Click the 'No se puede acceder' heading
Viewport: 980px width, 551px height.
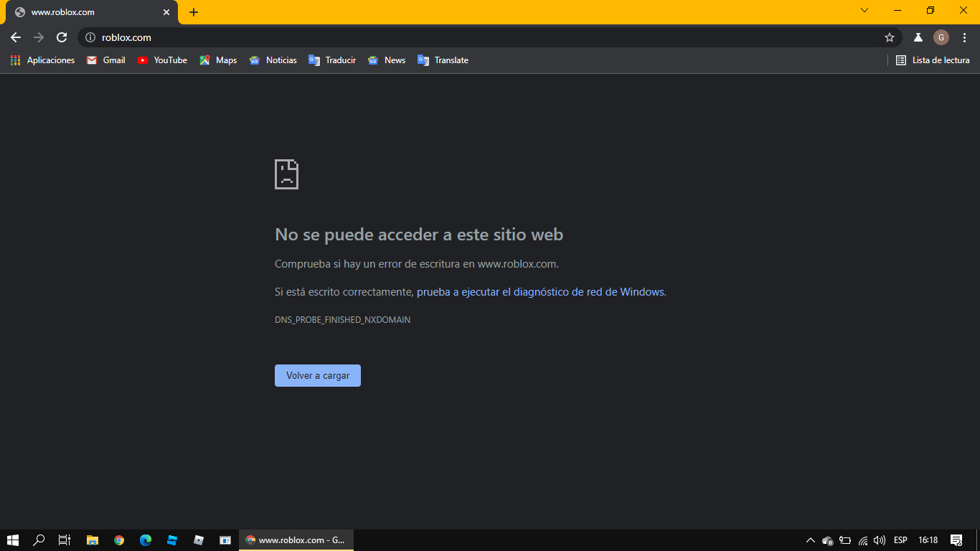pyautogui.click(x=419, y=235)
